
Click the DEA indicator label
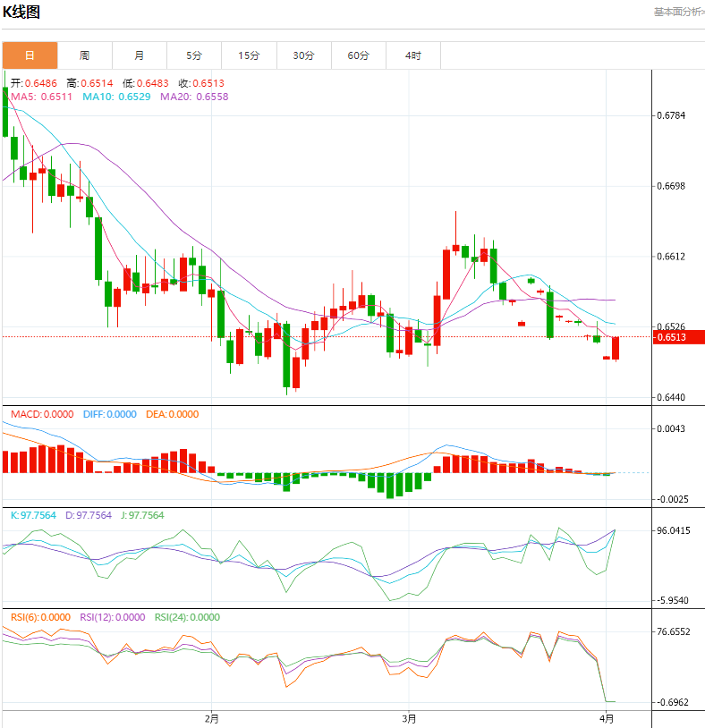point(170,414)
